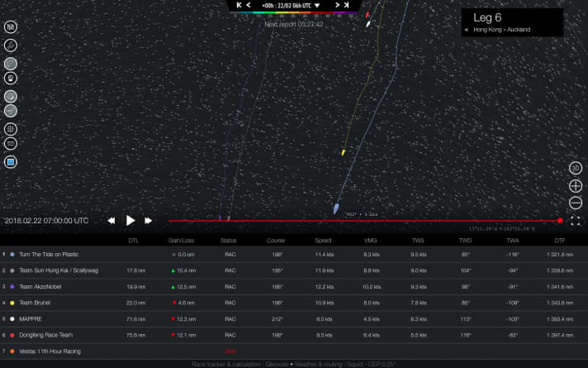The width and height of the screenshot is (588, 368).
Task: Click the orange color dot for Vestas
Action: click(x=12, y=351)
